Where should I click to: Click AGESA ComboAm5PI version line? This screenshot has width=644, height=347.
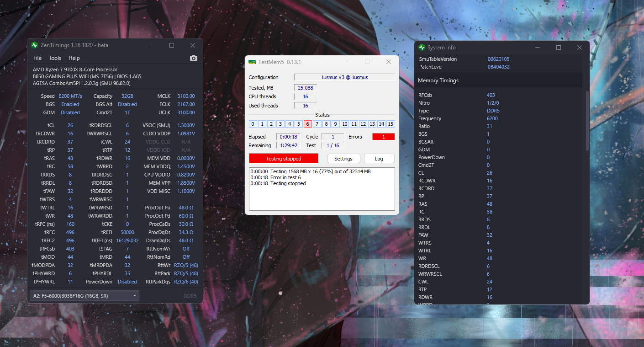[82, 83]
